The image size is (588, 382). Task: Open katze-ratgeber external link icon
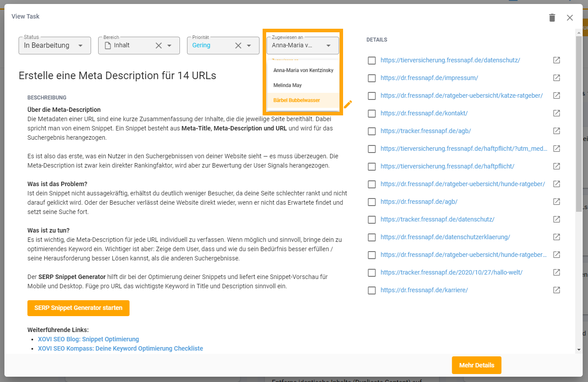[557, 95]
